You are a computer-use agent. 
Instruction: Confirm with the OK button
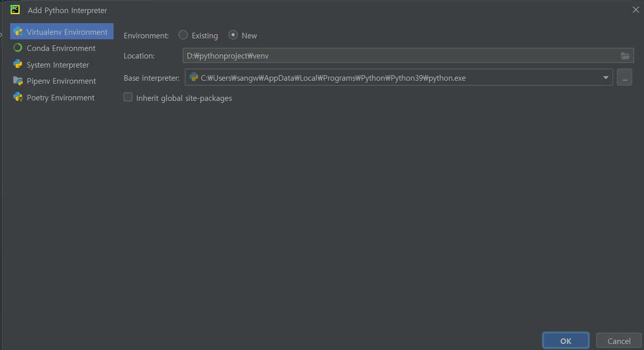pos(566,341)
